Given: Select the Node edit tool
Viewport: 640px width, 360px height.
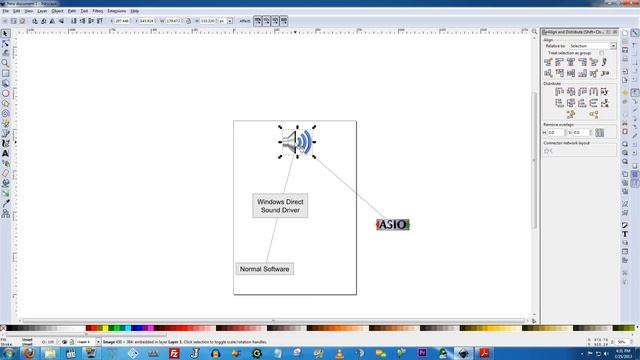Looking at the screenshot, I should click(x=5, y=43).
